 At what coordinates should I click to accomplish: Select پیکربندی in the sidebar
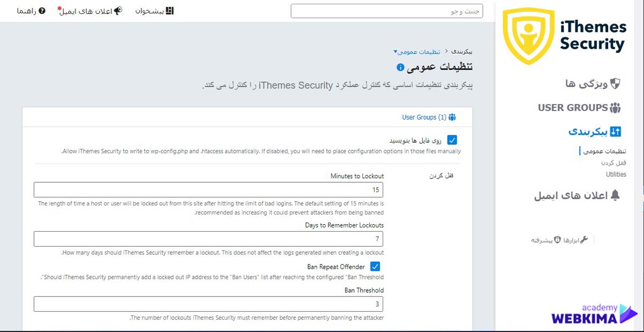(588, 131)
